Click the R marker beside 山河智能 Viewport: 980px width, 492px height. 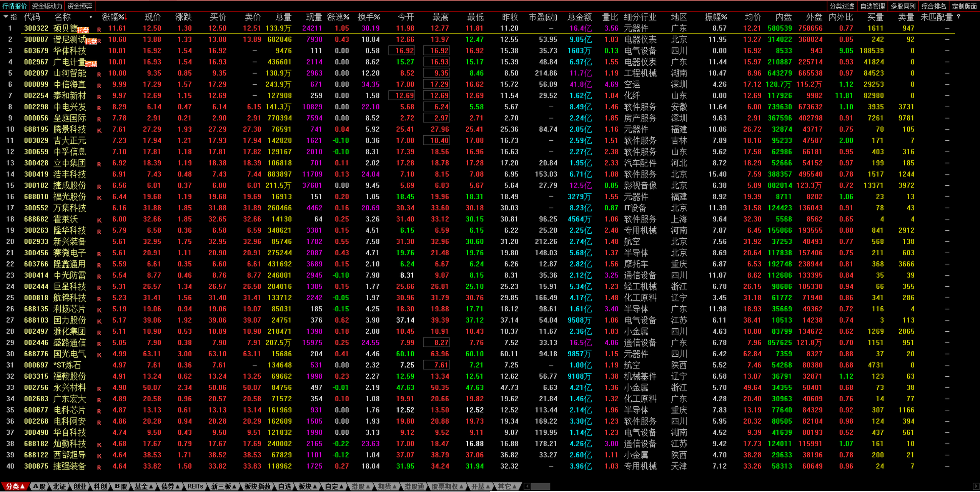[x=99, y=74]
